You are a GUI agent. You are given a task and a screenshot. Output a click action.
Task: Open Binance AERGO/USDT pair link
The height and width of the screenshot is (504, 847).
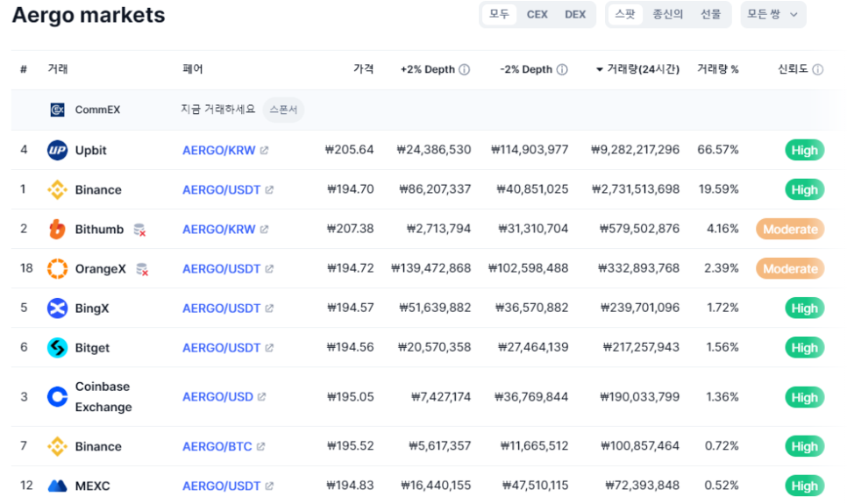[222, 189]
